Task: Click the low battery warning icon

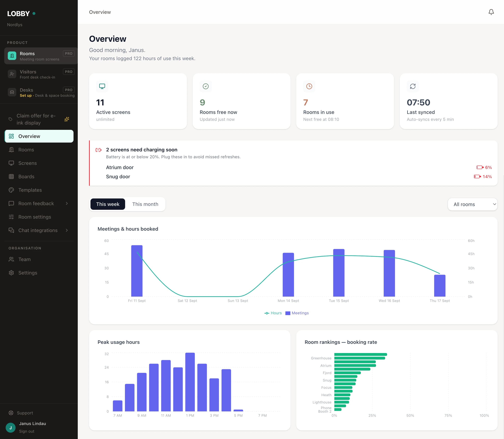Action: [x=98, y=150]
